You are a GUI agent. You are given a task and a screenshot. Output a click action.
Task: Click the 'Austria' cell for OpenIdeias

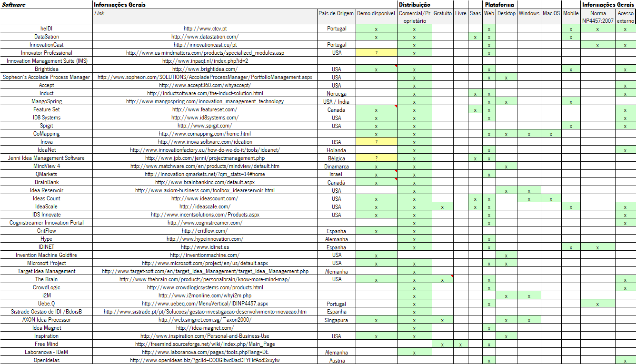pos(337,360)
